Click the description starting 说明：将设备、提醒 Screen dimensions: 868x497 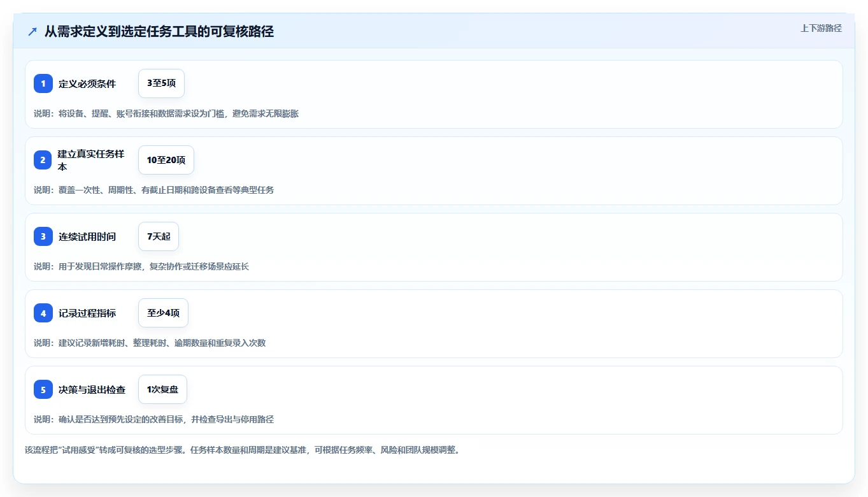tap(166, 113)
